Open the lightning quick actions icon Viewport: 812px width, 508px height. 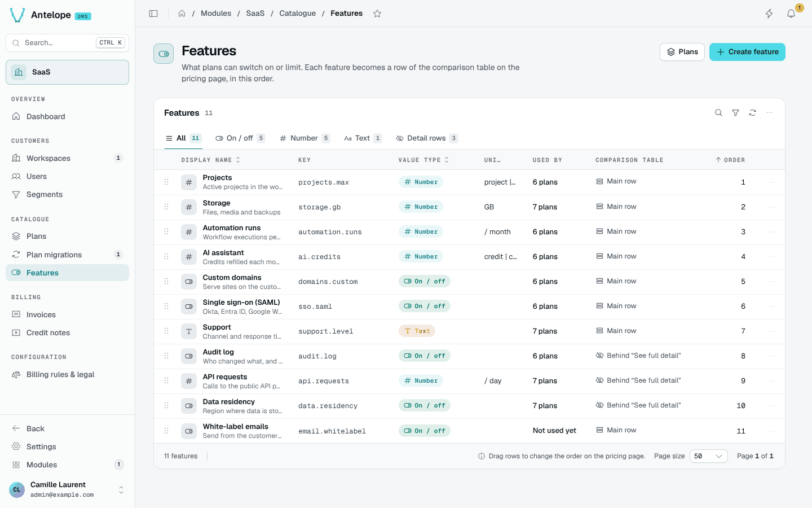769,14
